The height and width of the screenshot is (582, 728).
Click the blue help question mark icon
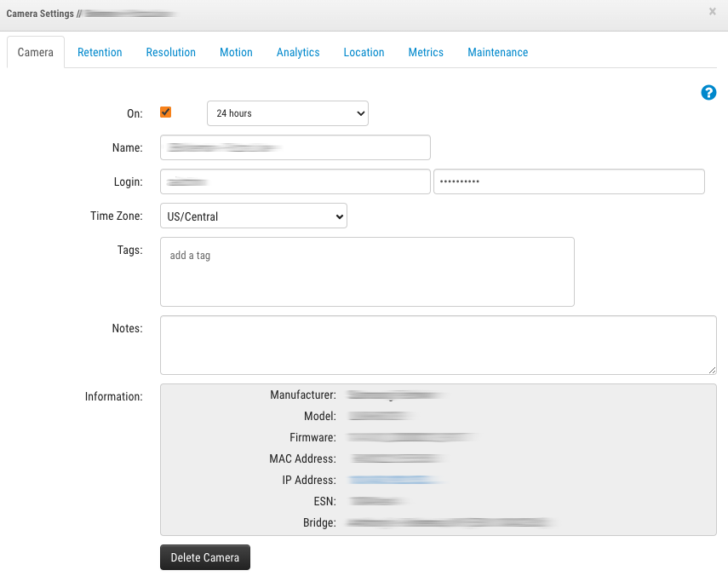[708, 93]
